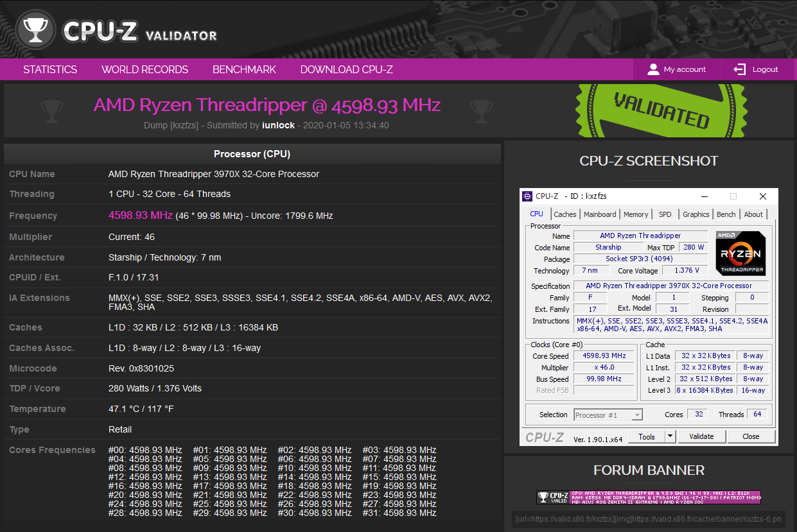Image resolution: width=797 pixels, height=532 pixels.
Task: Click the 4598.93 MHz frequency value
Action: pos(141,216)
